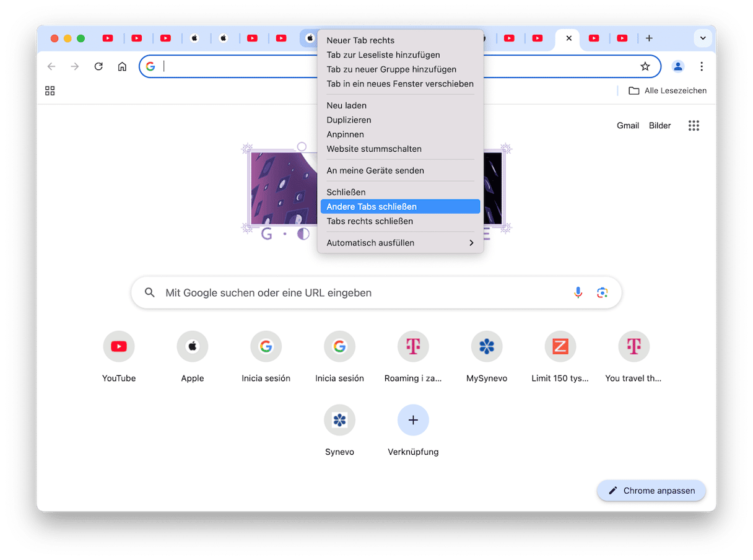Screen dimensions: 753x560
Task: Choose Andere Tabs schließen
Action: 400,206
